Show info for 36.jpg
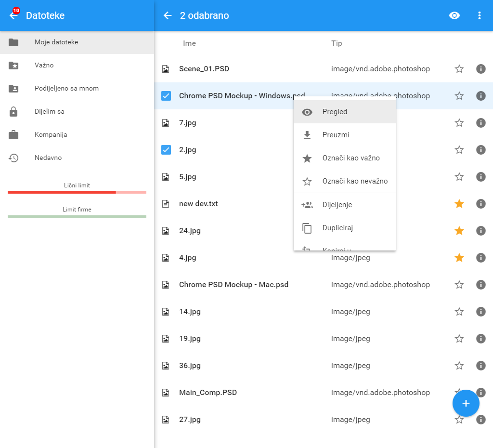 click(x=481, y=366)
